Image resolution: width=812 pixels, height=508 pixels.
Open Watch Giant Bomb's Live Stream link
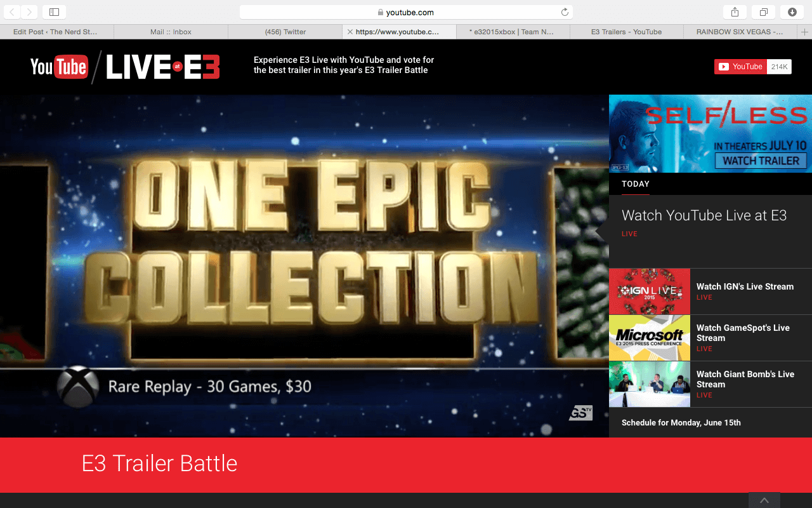point(745,379)
